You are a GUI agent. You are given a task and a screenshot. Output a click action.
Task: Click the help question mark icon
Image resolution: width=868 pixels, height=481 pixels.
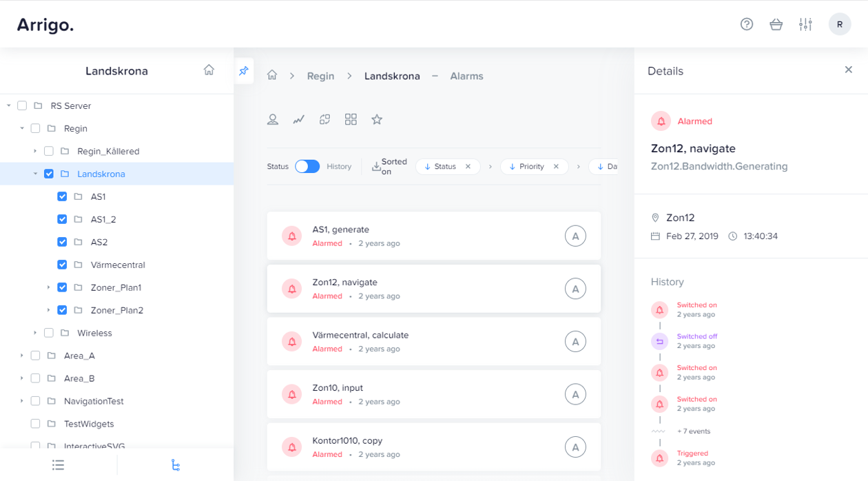pos(747,24)
